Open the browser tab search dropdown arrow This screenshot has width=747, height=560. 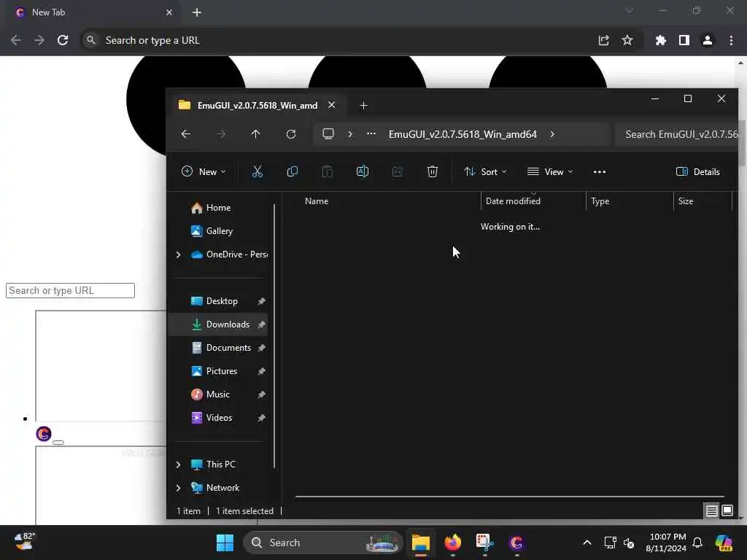(630, 10)
